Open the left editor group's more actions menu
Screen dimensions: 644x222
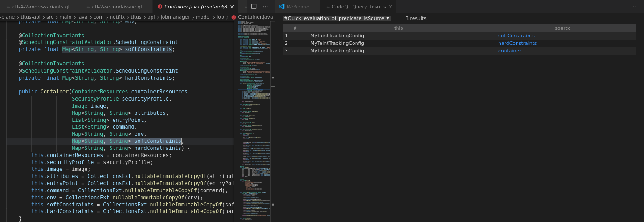tap(266, 7)
